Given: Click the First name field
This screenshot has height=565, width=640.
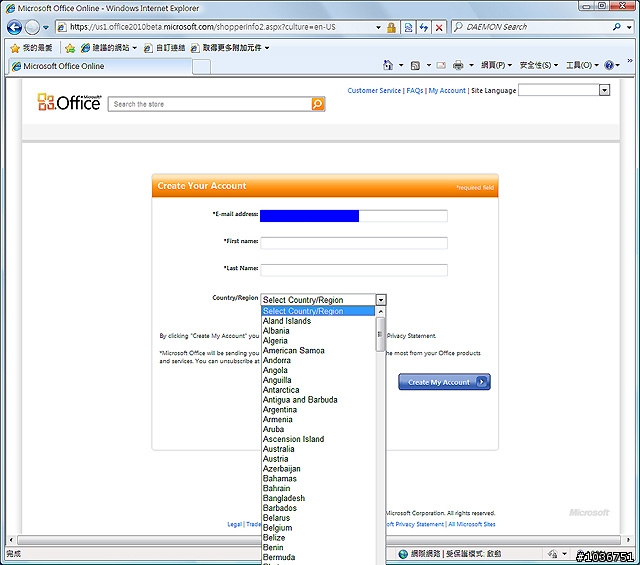Looking at the screenshot, I should coord(354,243).
